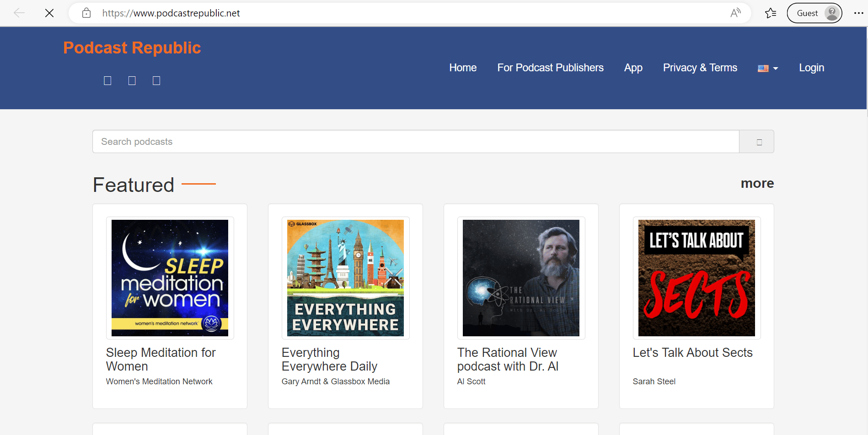Viewport: 868px width, 435px height.
Task: Open Everything Everywhere cover art
Action: (x=346, y=278)
